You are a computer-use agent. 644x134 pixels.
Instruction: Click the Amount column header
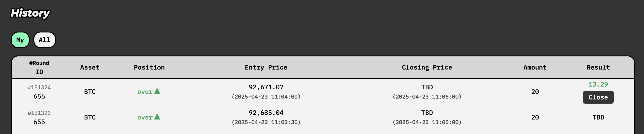[535, 67]
